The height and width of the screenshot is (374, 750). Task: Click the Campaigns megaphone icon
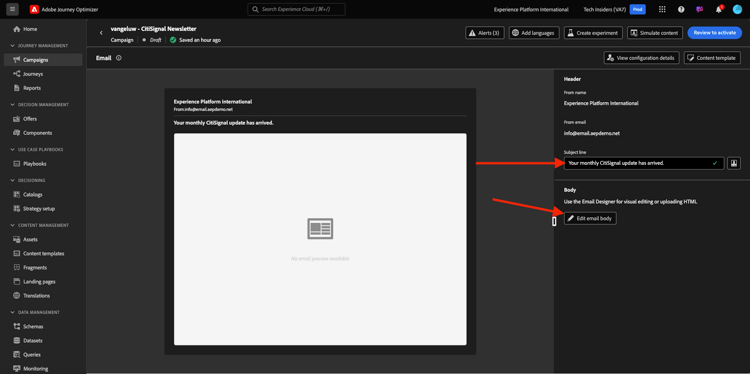click(x=17, y=60)
